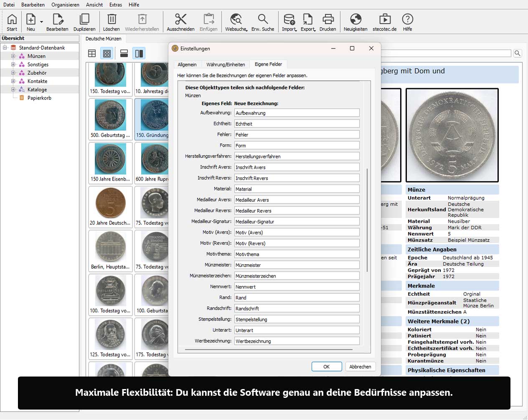Expand the Kataloge tree node
This screenshot has width=528, height=420.
coord(13,89)
